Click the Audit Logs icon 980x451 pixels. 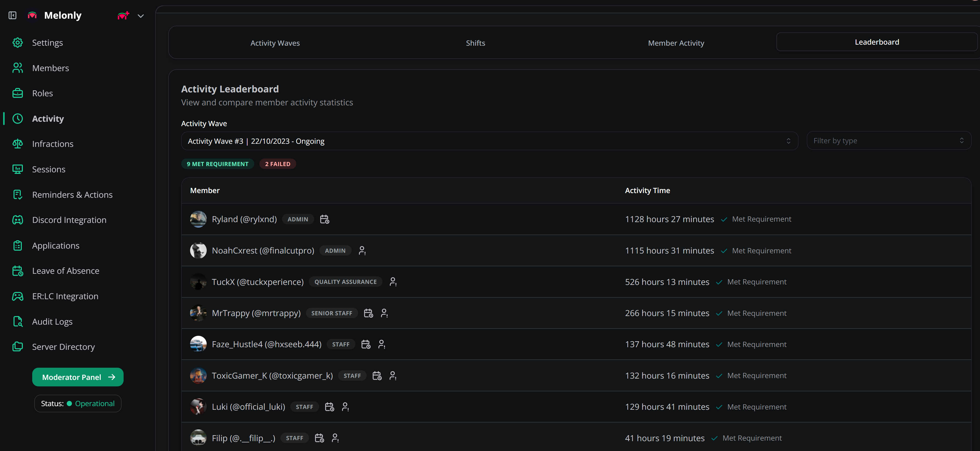point(17,321)
